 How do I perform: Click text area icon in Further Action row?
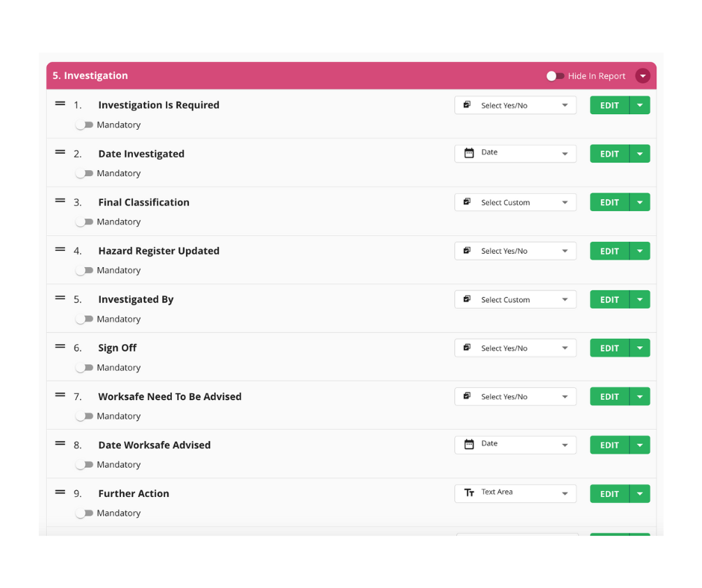click(469, 492)
